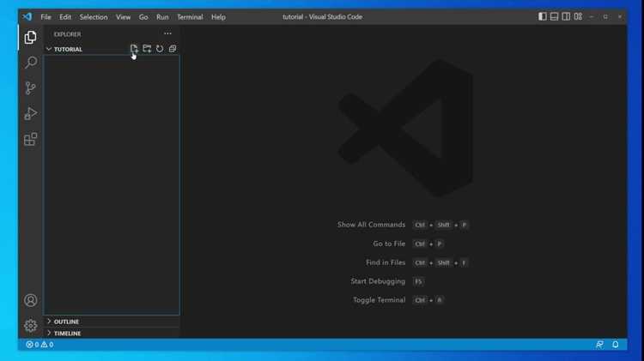
Task: Open errors and warnings status item
Action: coord(39,345)
